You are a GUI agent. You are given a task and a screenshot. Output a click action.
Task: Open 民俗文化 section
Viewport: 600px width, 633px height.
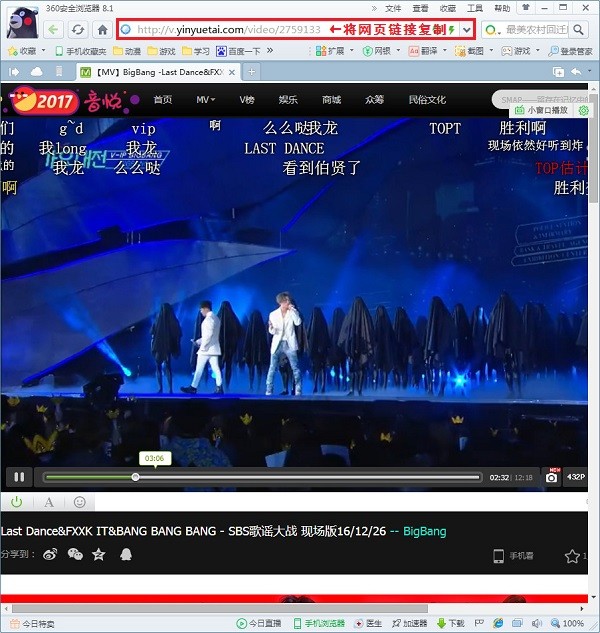427,100
